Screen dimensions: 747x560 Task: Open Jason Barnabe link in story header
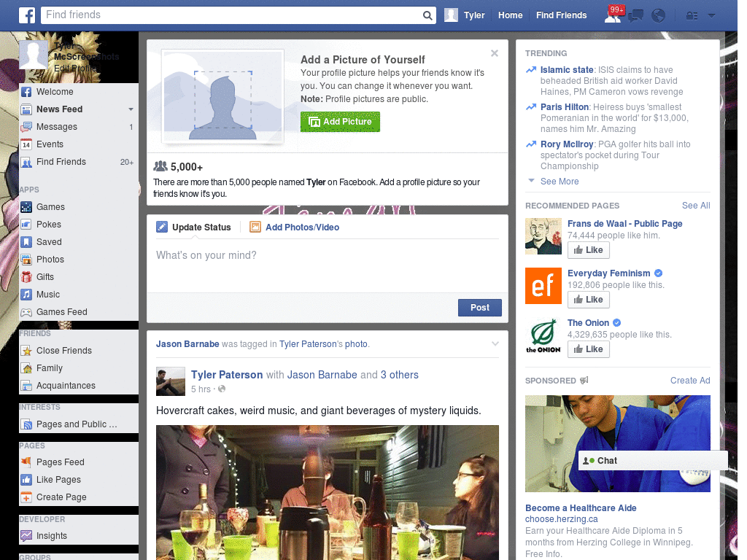point(187,344)
